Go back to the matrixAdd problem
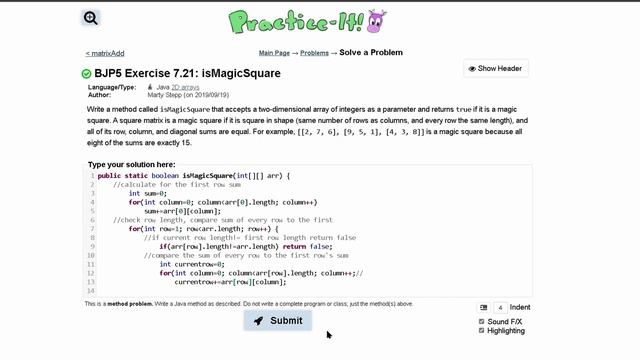The image size is (640, 360). tap(105, 53)
